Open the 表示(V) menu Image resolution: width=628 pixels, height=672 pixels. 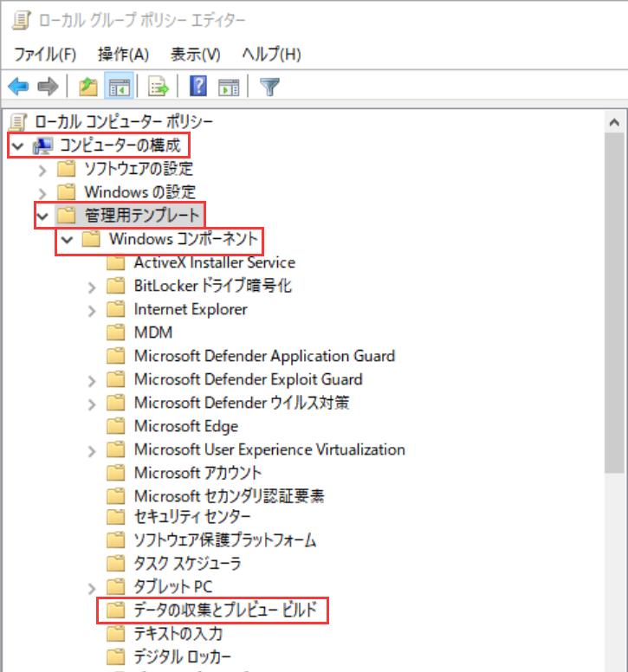pos(195,54)
